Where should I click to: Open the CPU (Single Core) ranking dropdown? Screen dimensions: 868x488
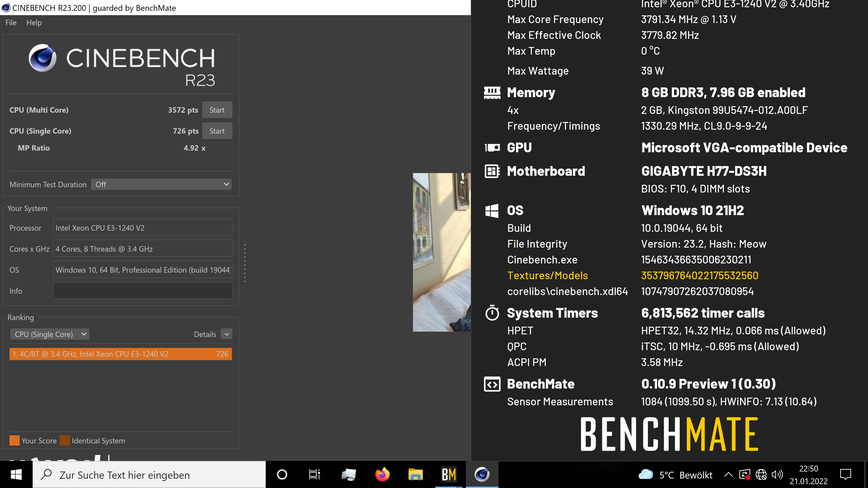coord(50,334)
